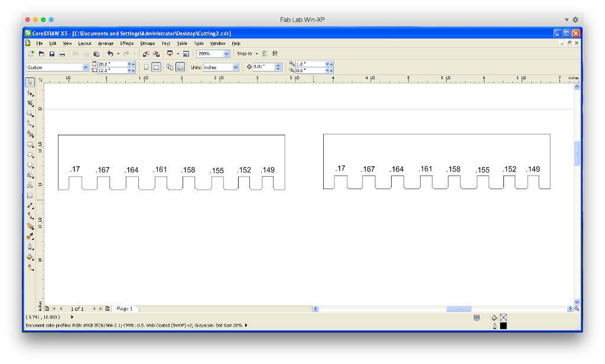Viewport: 605px width, 364px height.
Task: Click the Save icon
Action: tap(52, 54)
